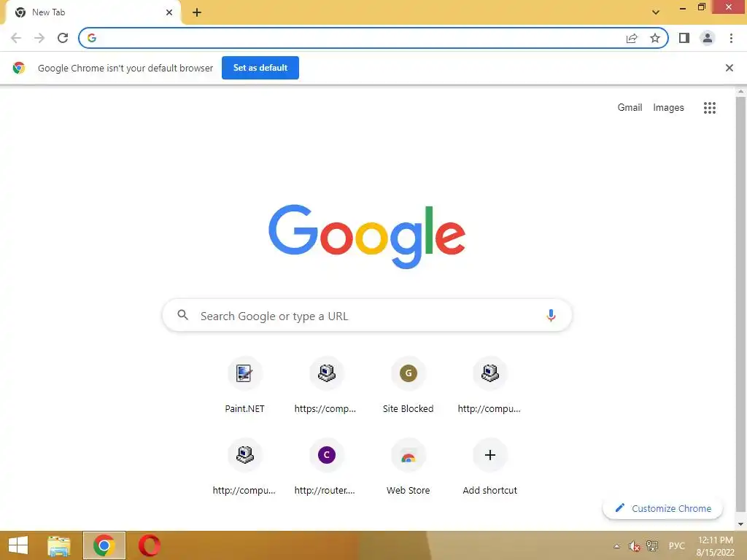The width and height of the screenshot is (747, 560).
Task: Open the side panel icon
Action: 684,38
